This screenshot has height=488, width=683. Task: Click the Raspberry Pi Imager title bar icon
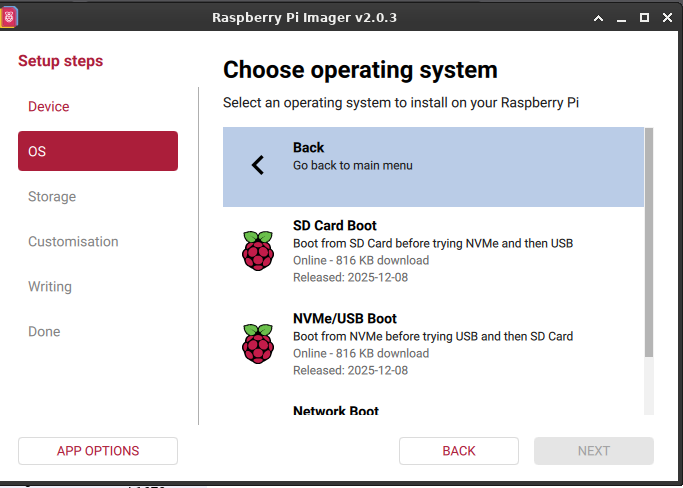10,17
